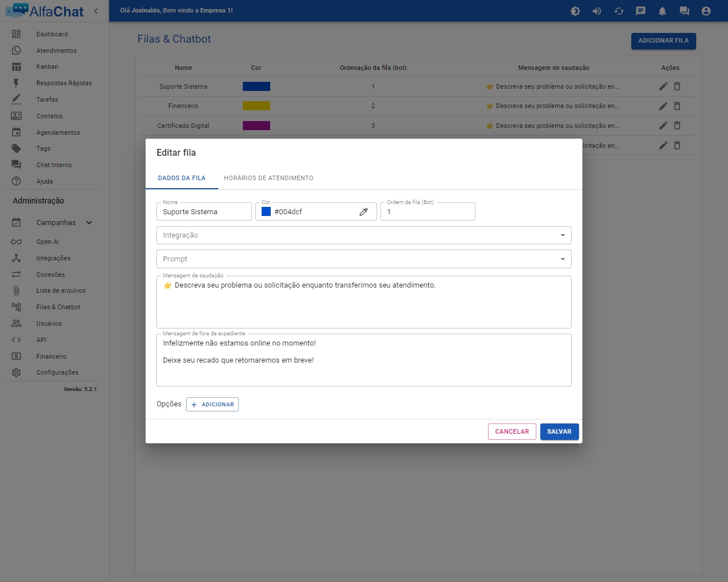Open the Prompt dropdown
Screen dimensions: 728x582
[363, 259]
